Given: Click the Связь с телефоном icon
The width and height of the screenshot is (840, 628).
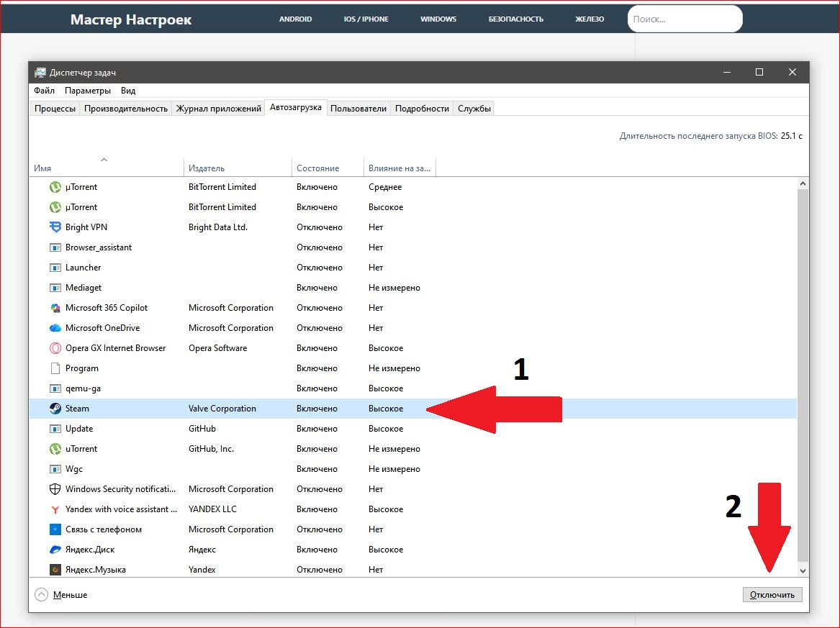Looking at the screenshot, I should (55, 529).
